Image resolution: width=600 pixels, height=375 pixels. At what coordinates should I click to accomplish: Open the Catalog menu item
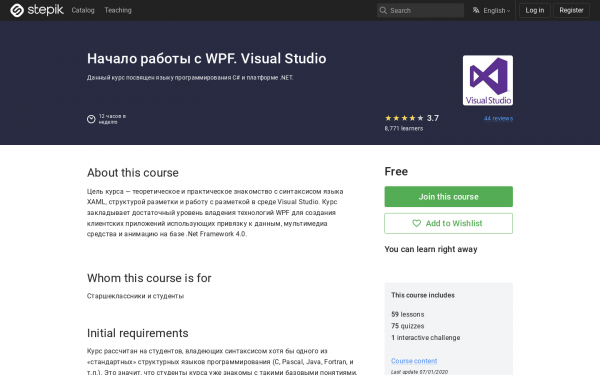pyautogui.click(x=83, y=10)
